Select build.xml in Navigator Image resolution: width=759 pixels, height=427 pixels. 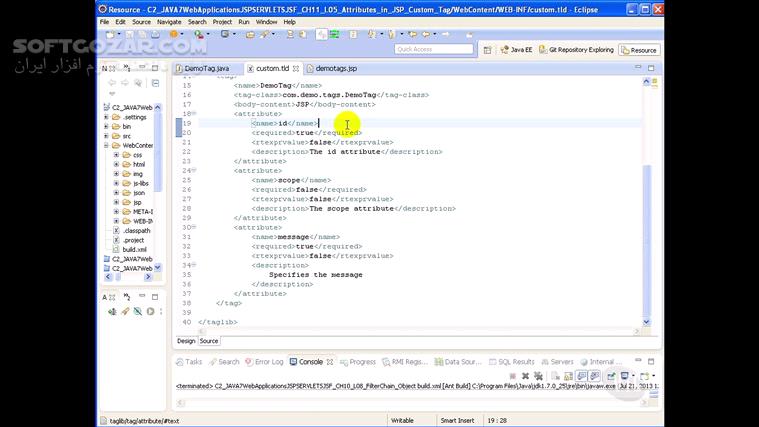[x=135, y=249]
